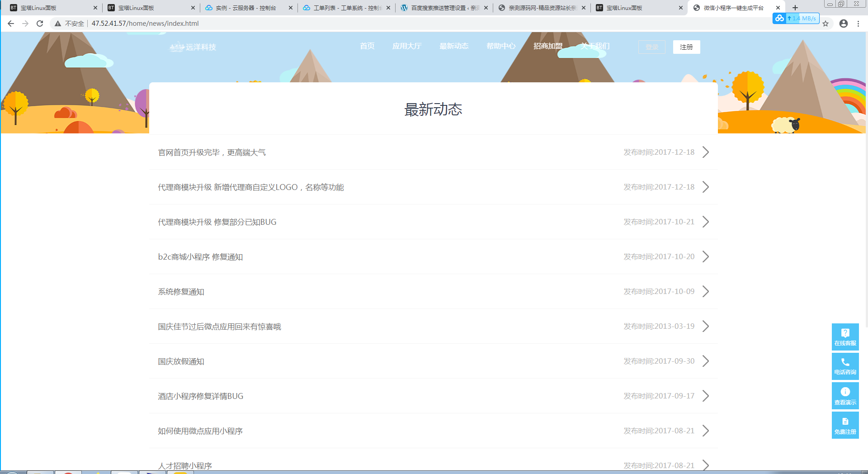Select 最新动态 in the navigation bar
Image resolution: width=868 pixels, height=474 pixels.
[454, 46]
